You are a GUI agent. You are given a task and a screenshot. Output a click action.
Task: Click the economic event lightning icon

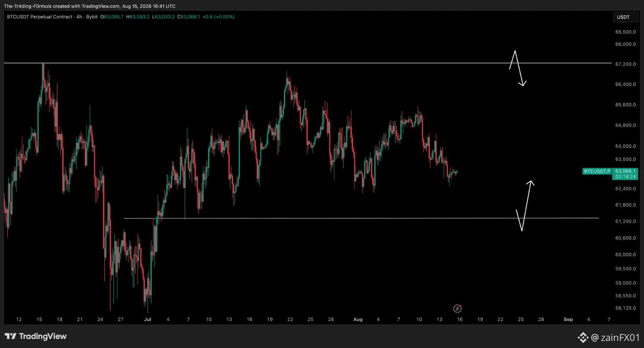(x=457, y=309)
